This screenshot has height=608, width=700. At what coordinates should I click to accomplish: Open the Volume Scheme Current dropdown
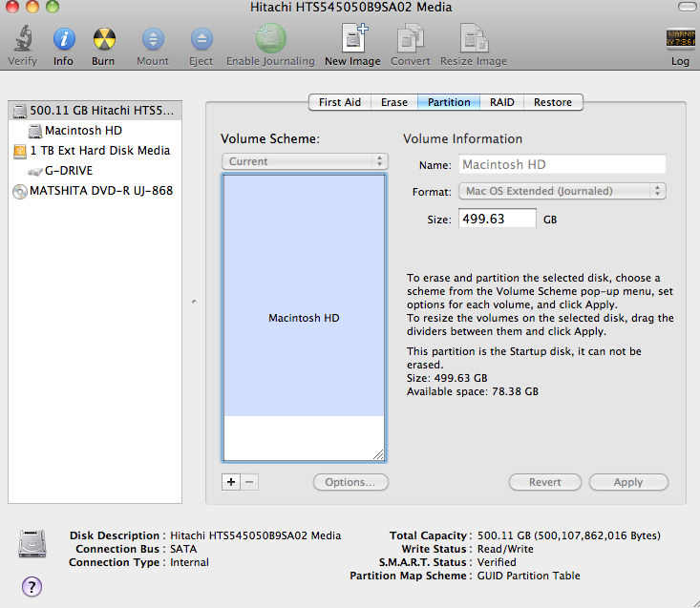(x=305, y=161)
